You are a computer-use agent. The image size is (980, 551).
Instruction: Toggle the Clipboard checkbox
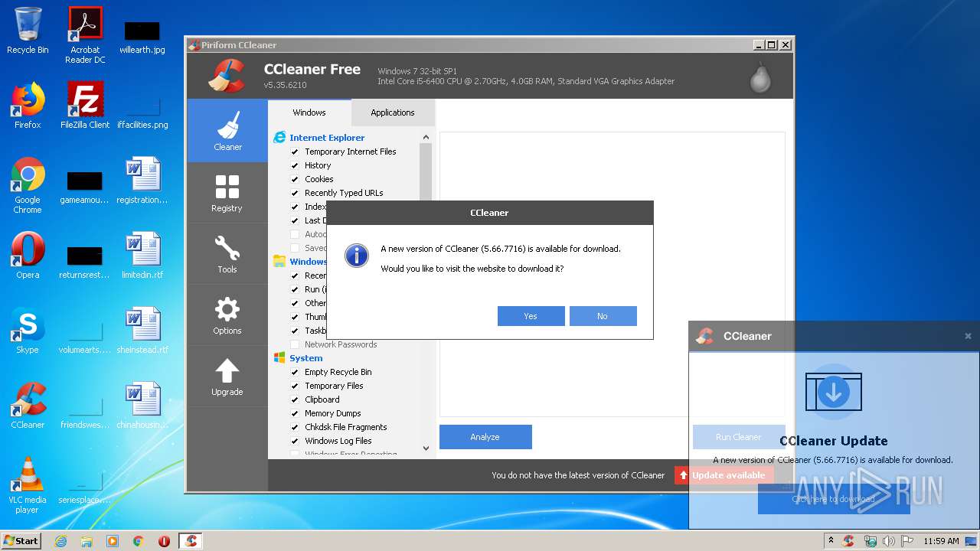pyautogui.click(x=295, y=399)
